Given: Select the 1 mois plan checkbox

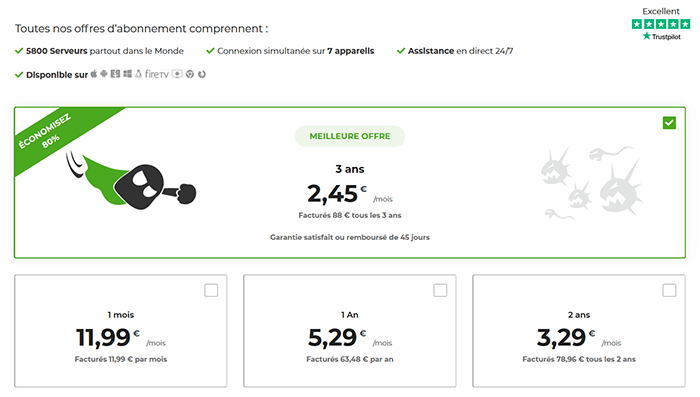Looking at the screenshot, I should coord(211,290).
